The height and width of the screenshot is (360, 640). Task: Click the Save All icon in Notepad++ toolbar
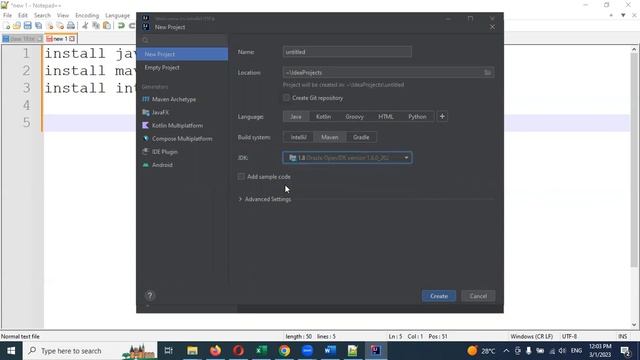38,26
